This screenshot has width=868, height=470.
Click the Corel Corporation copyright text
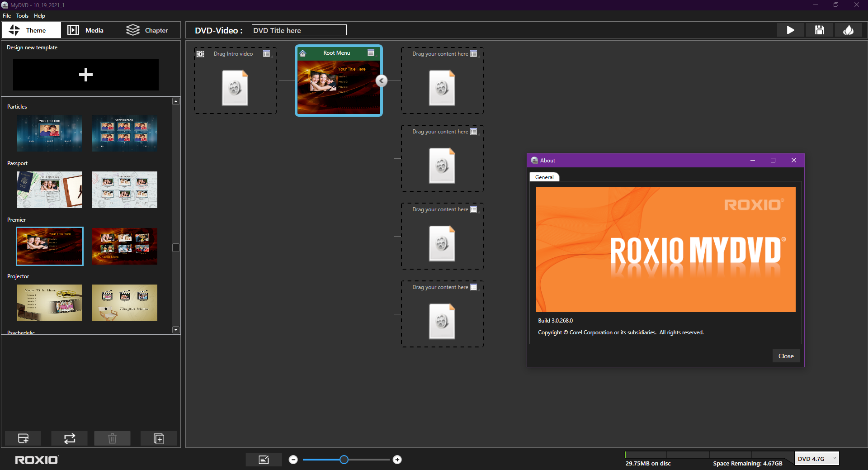click(x=621, y=332)
